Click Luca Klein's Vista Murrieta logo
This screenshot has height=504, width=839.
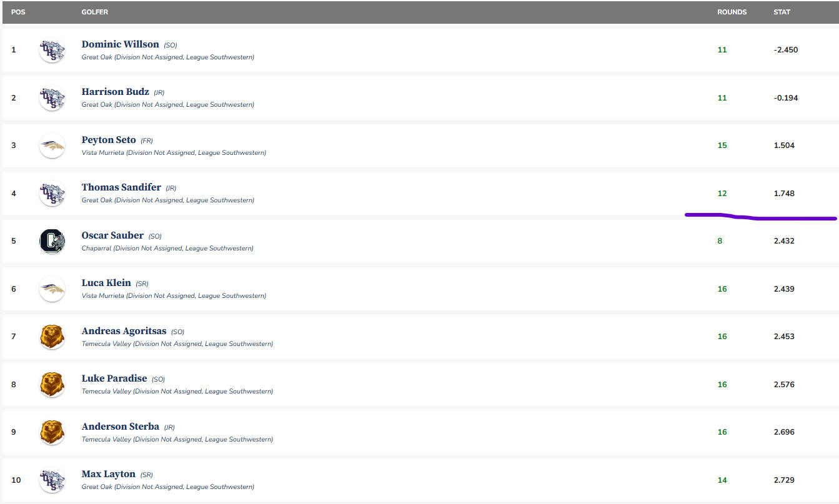tap(52, 289)
